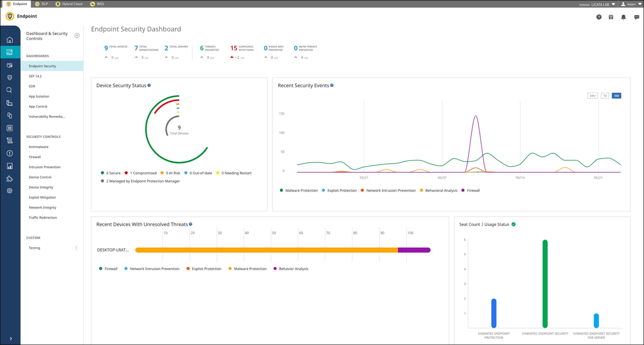This screenshot has width=644, height=345.
Task: Open the home icon in the left sidebar
Action: tap(10, 40)
